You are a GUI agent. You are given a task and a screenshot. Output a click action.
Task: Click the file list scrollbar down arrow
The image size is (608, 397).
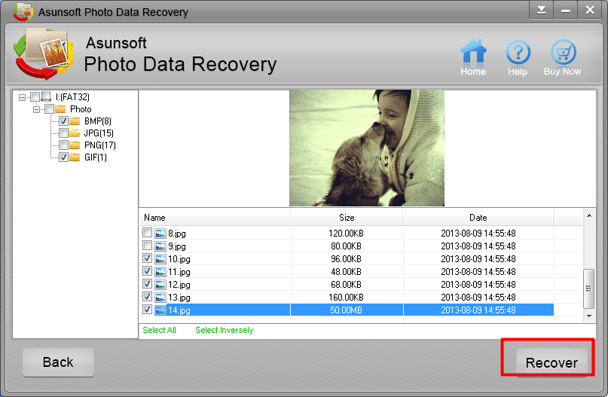click(x=589, y=316)
